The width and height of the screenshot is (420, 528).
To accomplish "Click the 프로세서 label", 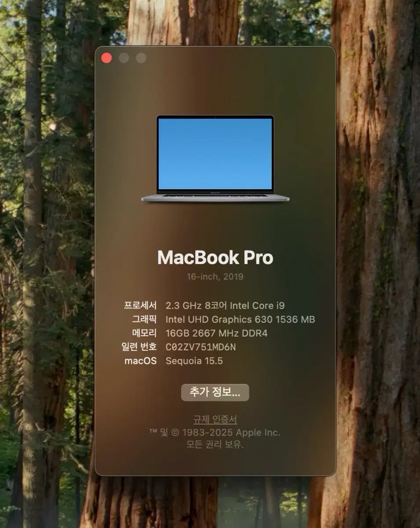I will (x=140, y=305).
